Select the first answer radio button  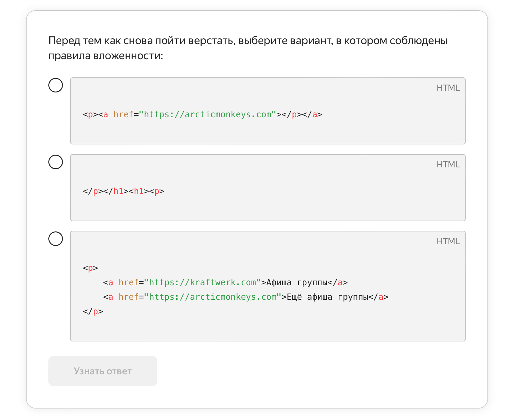click(x=56, y=86)
